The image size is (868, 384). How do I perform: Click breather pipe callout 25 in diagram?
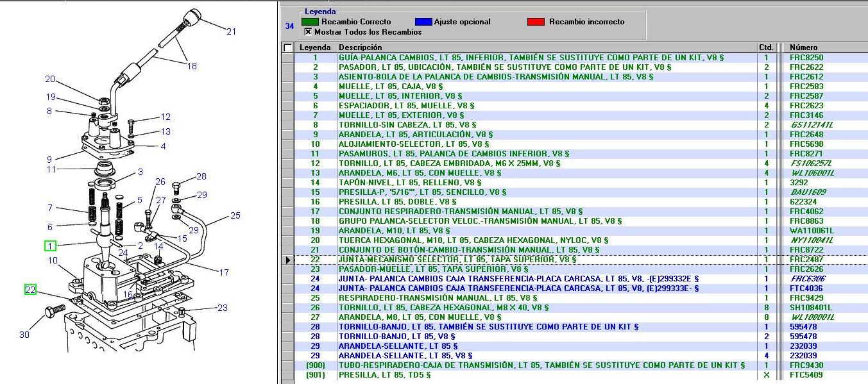tap(235, 216)
